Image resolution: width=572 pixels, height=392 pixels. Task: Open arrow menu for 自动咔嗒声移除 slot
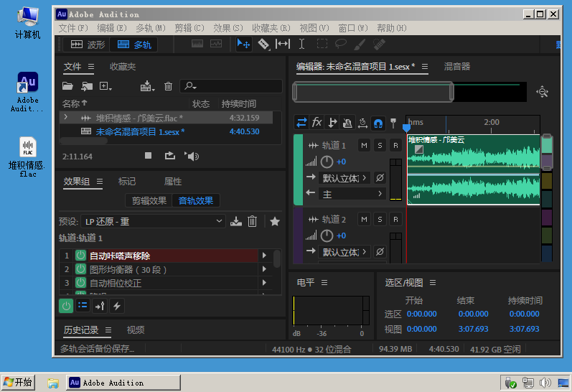point(264,255)
